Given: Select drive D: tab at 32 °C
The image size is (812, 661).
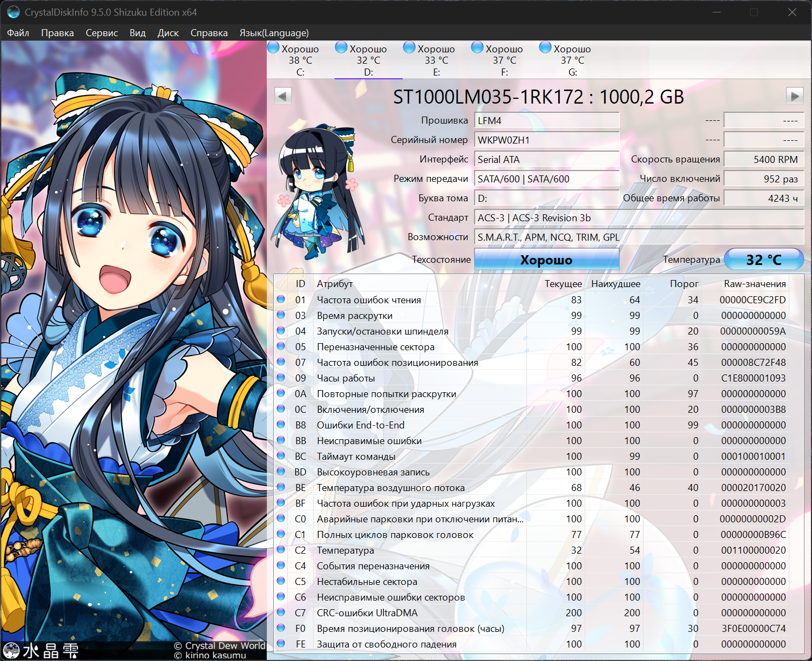Looking at the screenshot, I should [x=368, y=60].
